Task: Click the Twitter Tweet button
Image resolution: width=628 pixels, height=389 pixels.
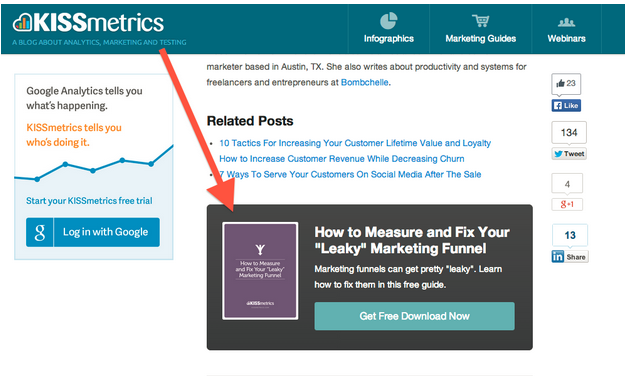Action: click(x=569, y=154)
